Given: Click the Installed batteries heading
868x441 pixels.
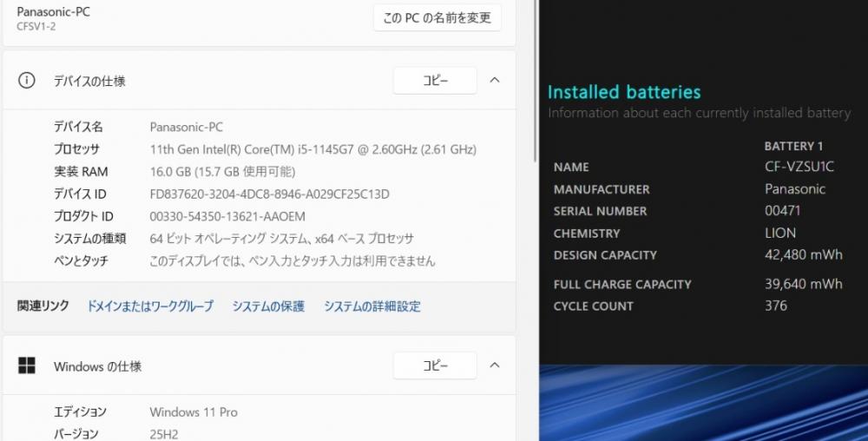Looking at the screenshot, I should click(624, 92).
